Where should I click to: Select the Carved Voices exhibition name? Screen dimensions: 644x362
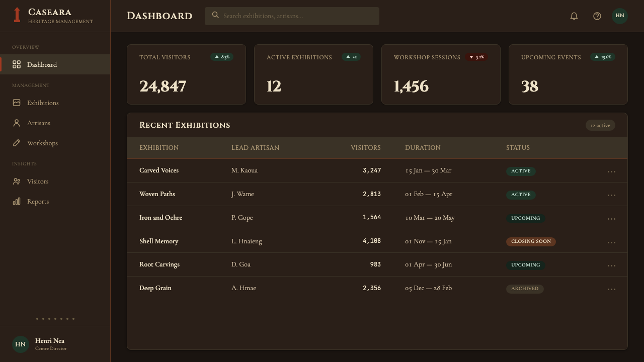(159, 170)
